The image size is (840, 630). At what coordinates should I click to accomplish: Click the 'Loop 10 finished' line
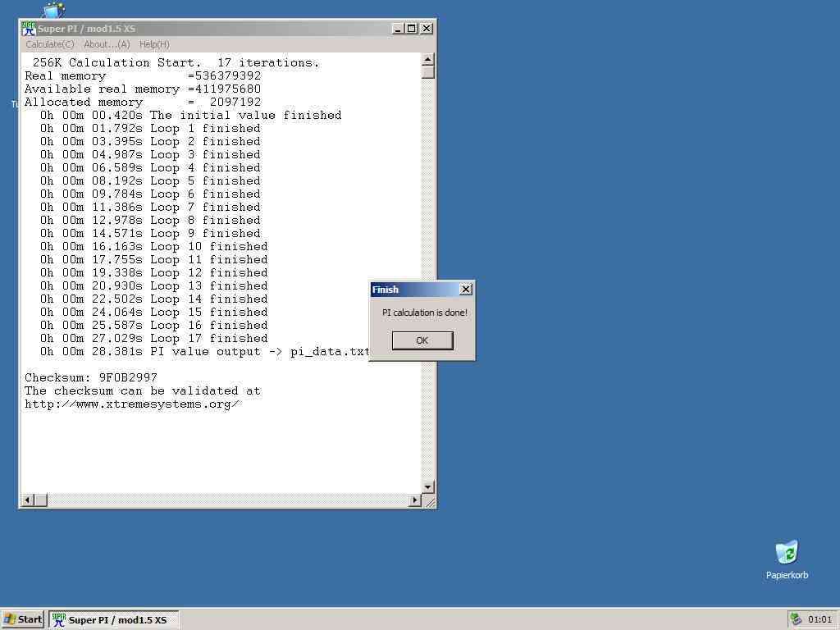click(153, 246)
